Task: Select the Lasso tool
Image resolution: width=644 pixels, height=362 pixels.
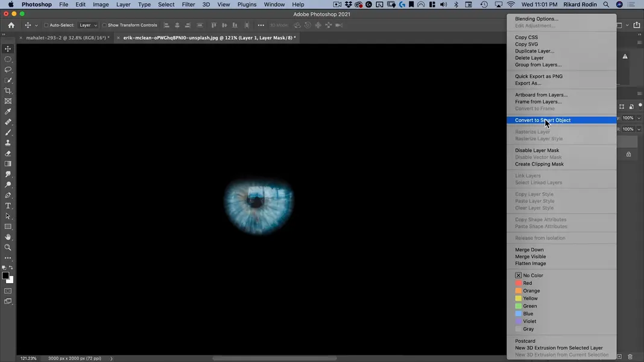Action: point(8,70)
